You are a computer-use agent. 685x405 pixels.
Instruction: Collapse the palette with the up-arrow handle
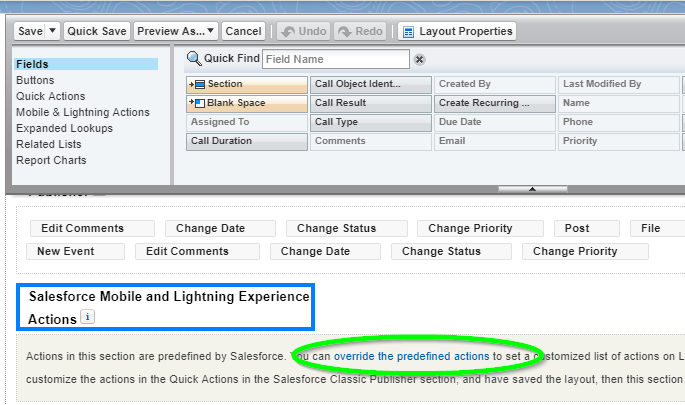533,189
